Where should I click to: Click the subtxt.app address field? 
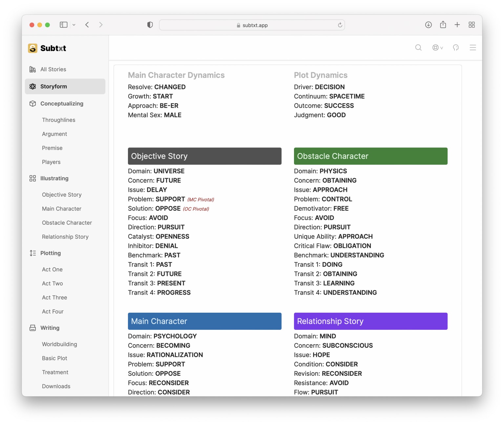[252, 25]
